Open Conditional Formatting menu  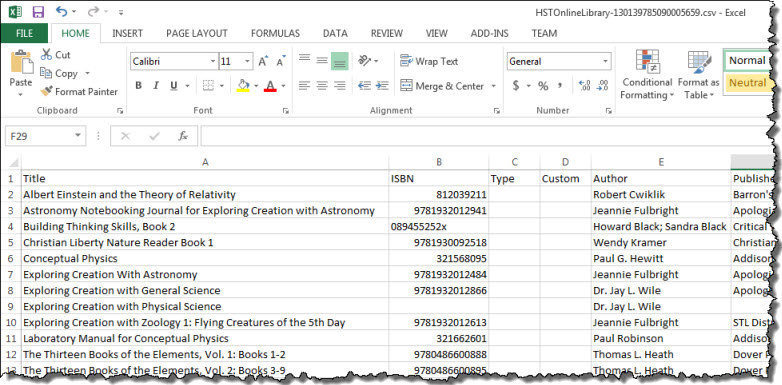pyautogui.click(x=647, y=75)
